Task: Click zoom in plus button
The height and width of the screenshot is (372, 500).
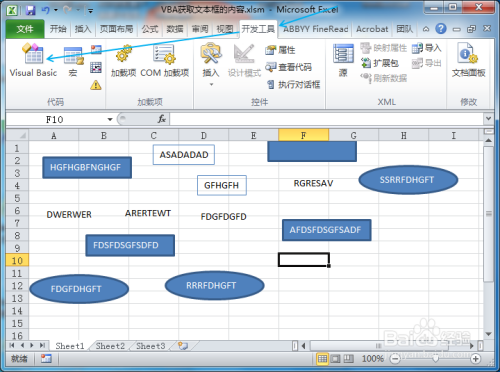Action: click(x=476, y=359)
